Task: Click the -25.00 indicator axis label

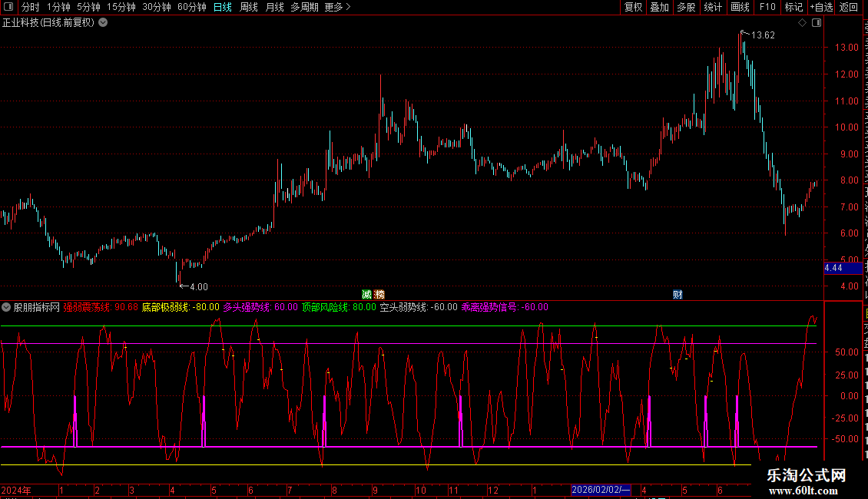Action: point(845,418)
